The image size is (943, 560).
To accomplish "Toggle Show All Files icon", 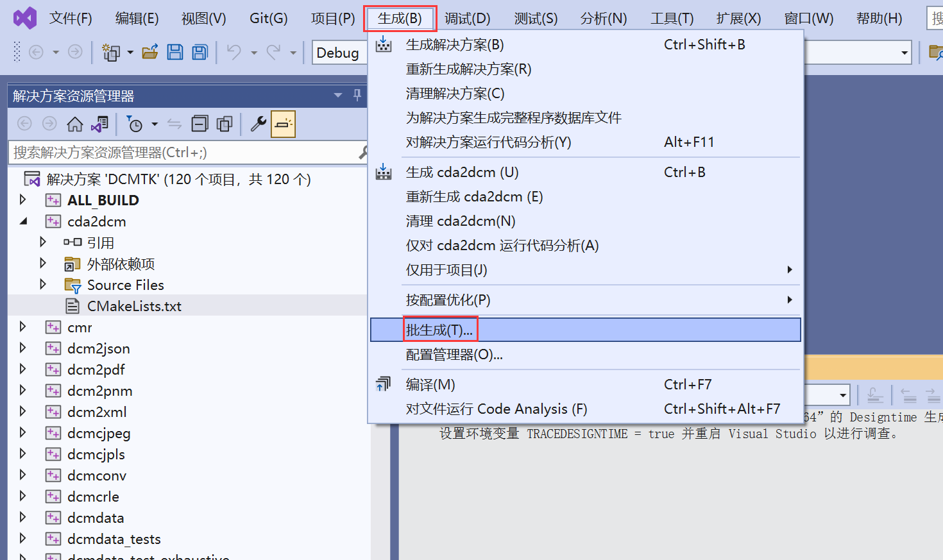I will [x=225, y=124].
